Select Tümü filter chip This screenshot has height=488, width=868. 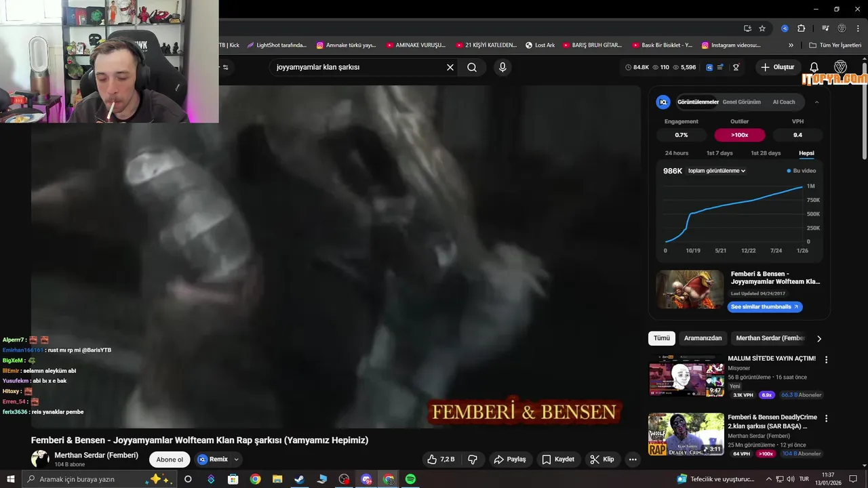(x=662, y=338)
